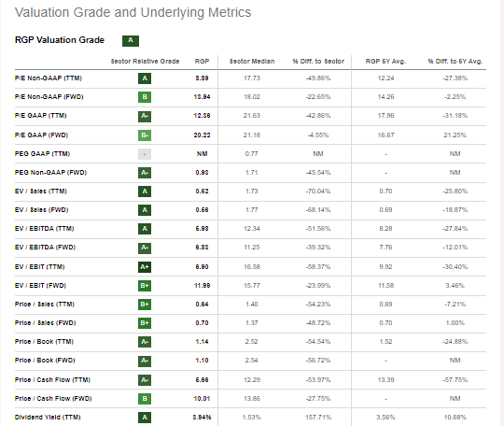
Task: Select the EV / Sales (FWD) row label
Action: coord(41,210)
